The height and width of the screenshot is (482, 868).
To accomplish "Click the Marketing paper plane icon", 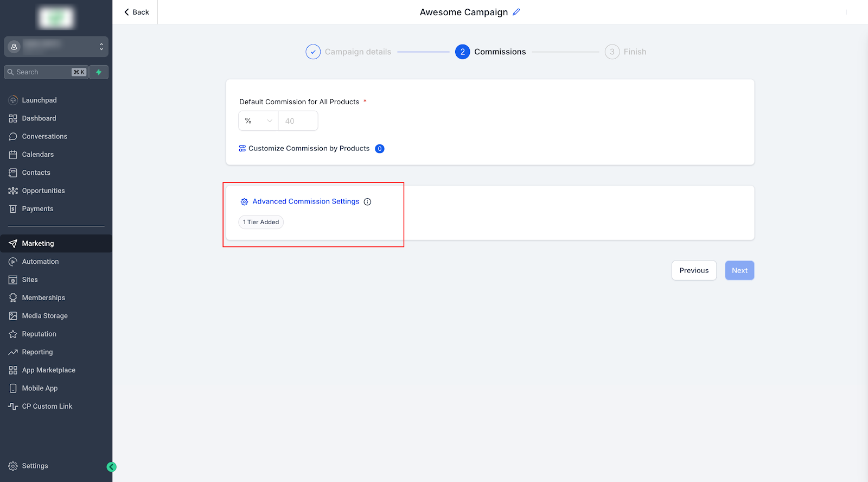I will click(x=13, y=244).
